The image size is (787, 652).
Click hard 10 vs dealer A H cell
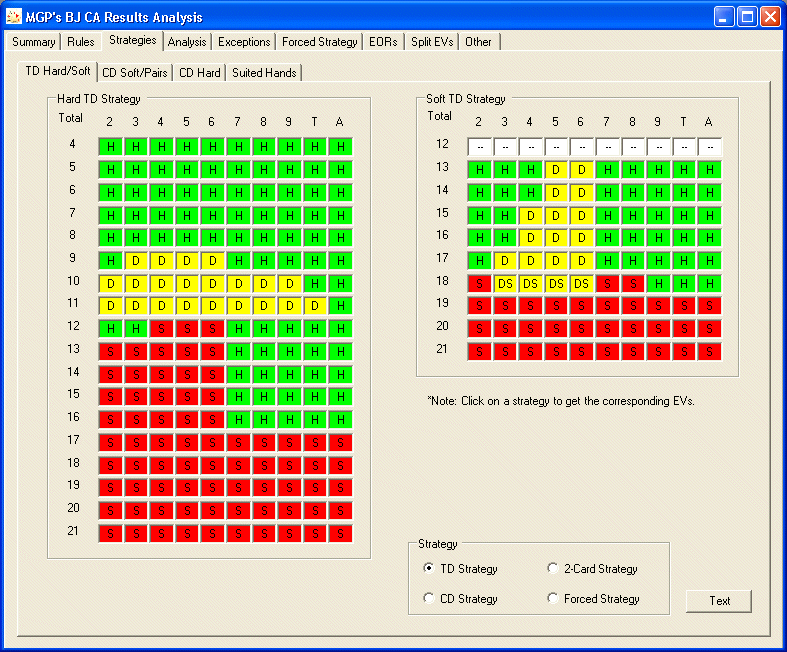click(x=340, y=284)
